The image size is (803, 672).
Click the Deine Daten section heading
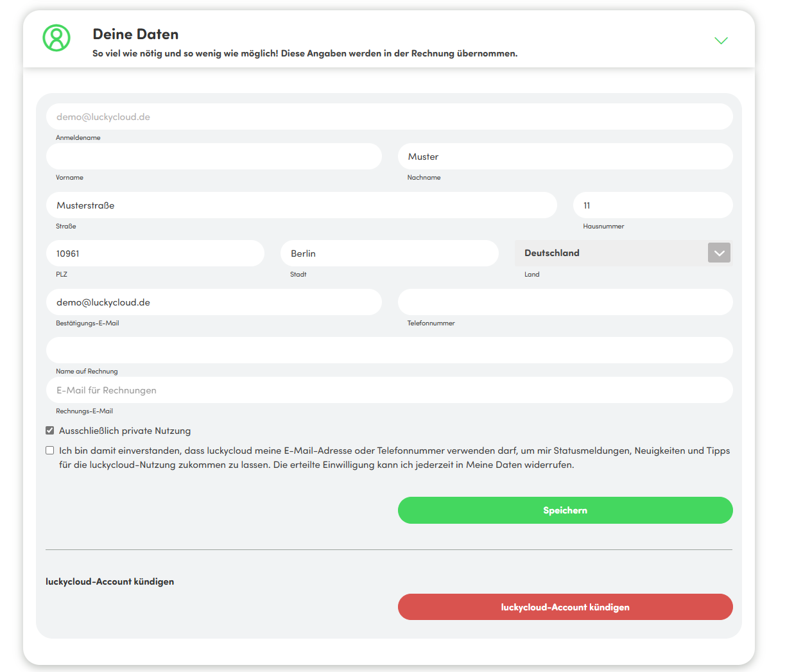click(x=135, y=34)
